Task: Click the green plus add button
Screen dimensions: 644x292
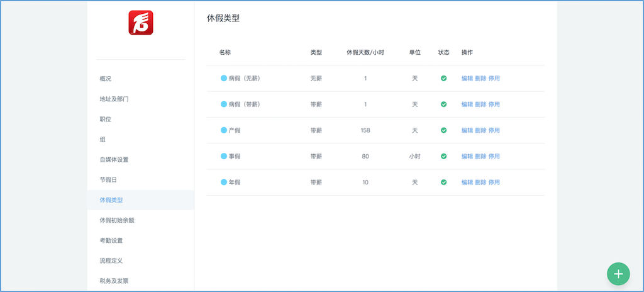Action: (x=618, y=274)
